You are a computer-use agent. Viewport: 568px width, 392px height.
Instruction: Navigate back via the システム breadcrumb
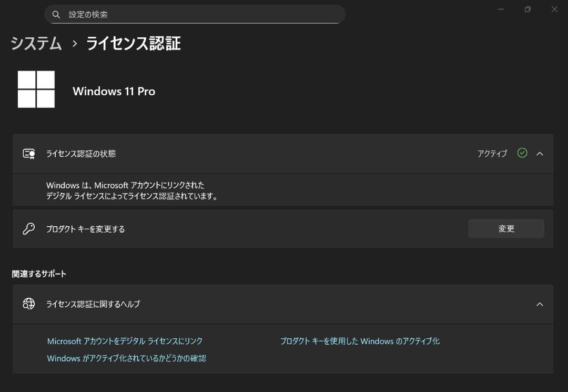coord(35,44)
